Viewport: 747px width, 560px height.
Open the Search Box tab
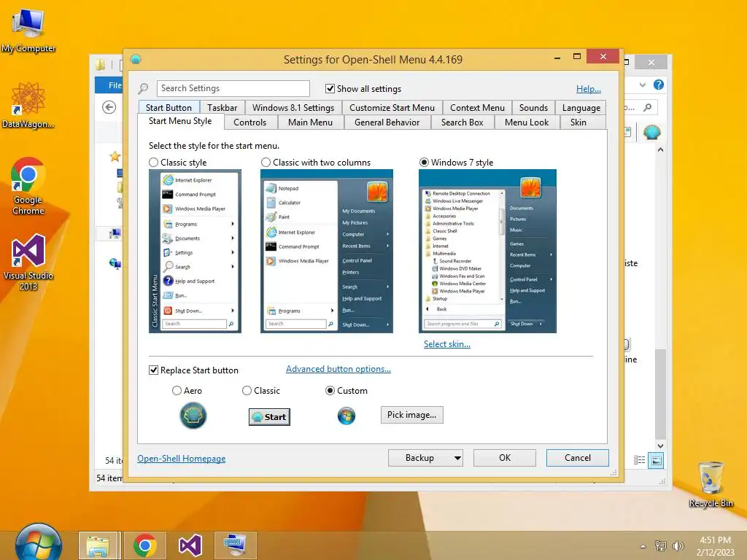462,122
